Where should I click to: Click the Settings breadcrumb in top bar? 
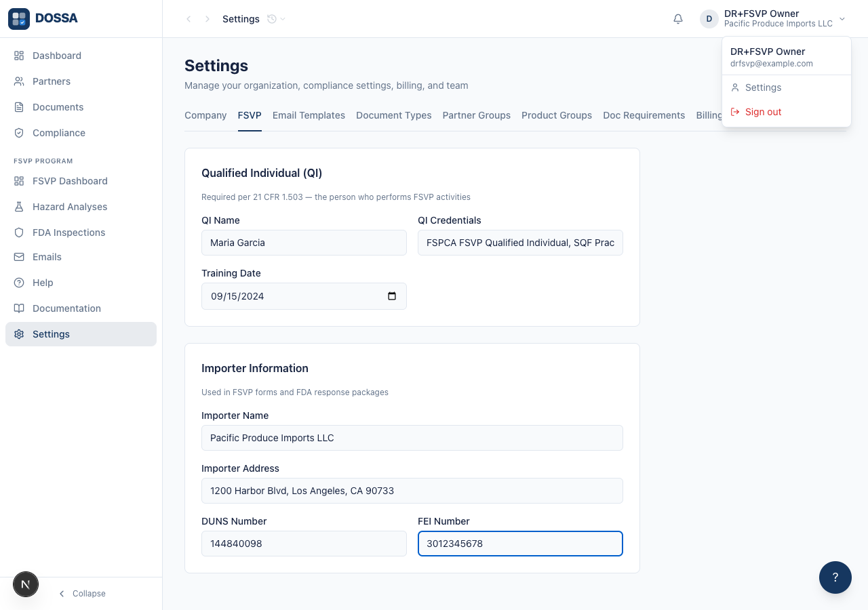pos(241,19)
